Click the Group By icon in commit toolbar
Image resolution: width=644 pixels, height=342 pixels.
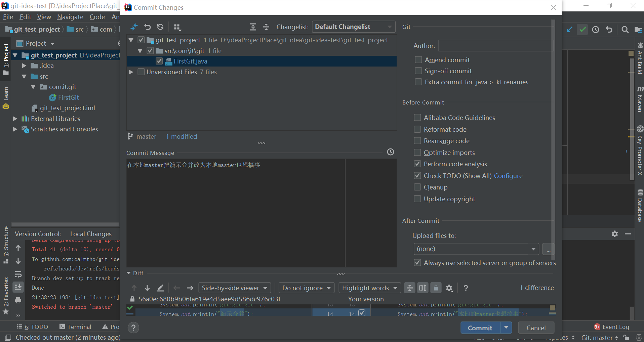[177, 27]
